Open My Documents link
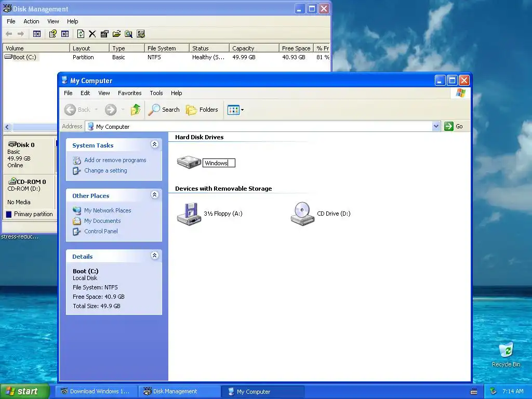 tap(102, 221)
